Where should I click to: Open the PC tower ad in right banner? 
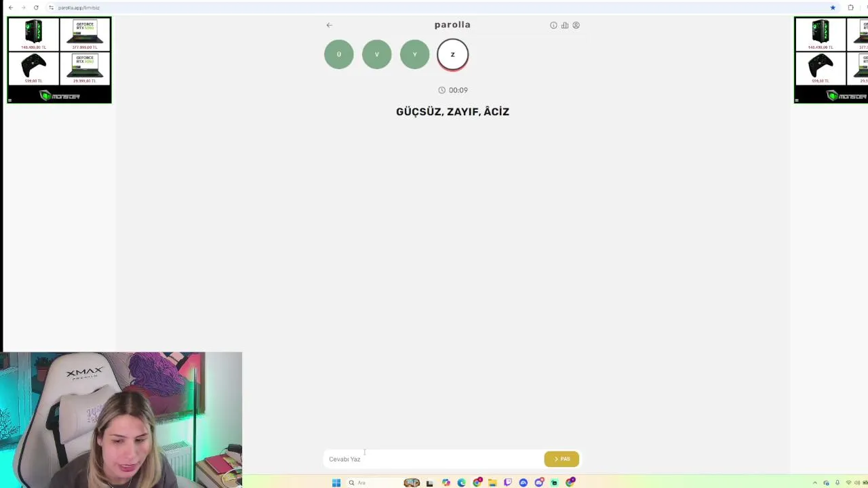(821, 35)
